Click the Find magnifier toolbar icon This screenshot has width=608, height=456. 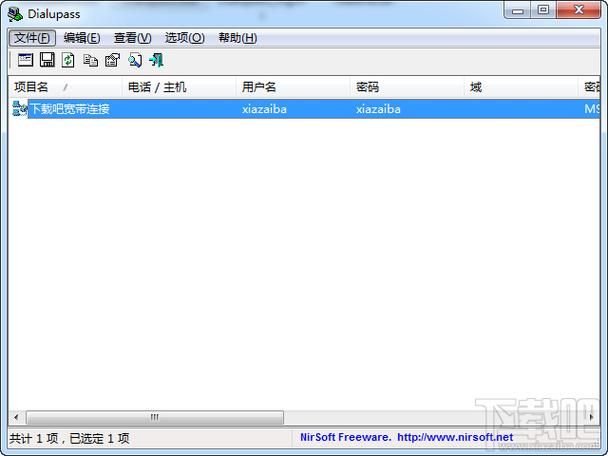pyautogui.click(x=135, y=60)
